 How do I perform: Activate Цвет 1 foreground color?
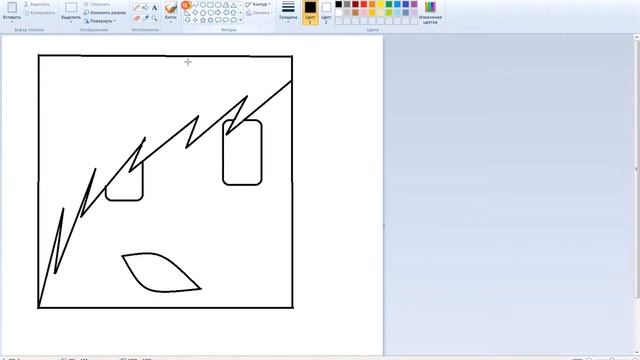coord(310,12)
